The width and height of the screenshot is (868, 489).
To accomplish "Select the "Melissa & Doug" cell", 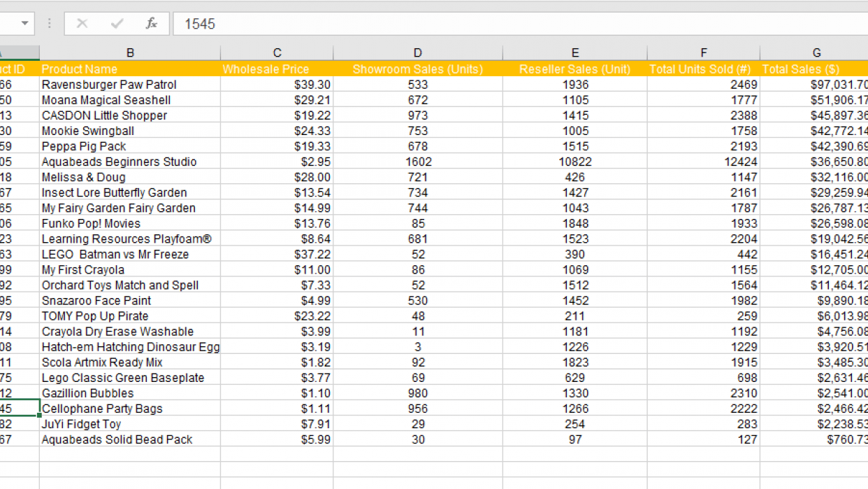I will (x=130, y=177).
